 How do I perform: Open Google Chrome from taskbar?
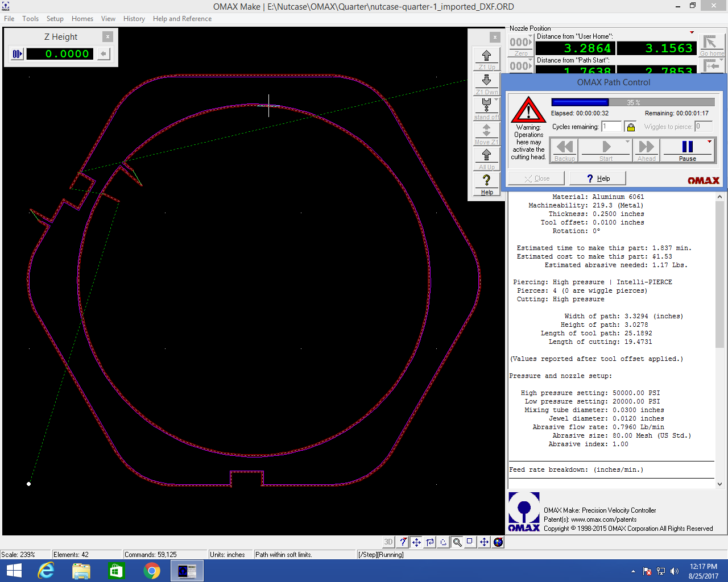tap(152, 571)
